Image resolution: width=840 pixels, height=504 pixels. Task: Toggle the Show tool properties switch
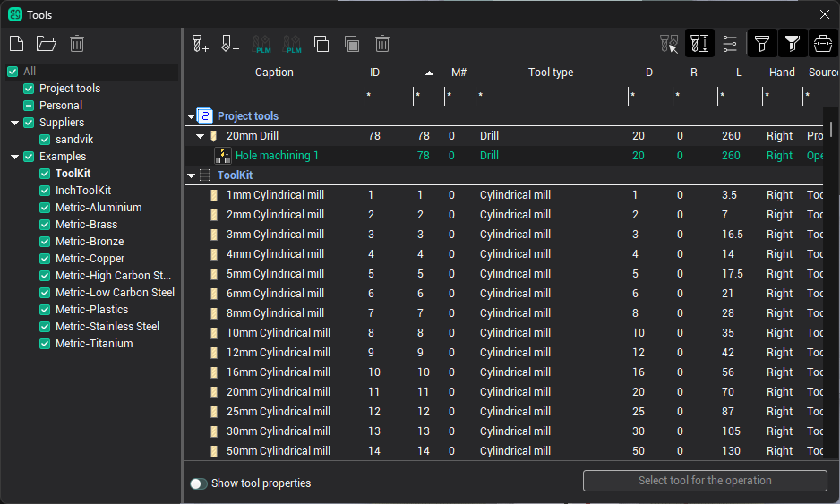pyautogui.click(x=199, y=483)
